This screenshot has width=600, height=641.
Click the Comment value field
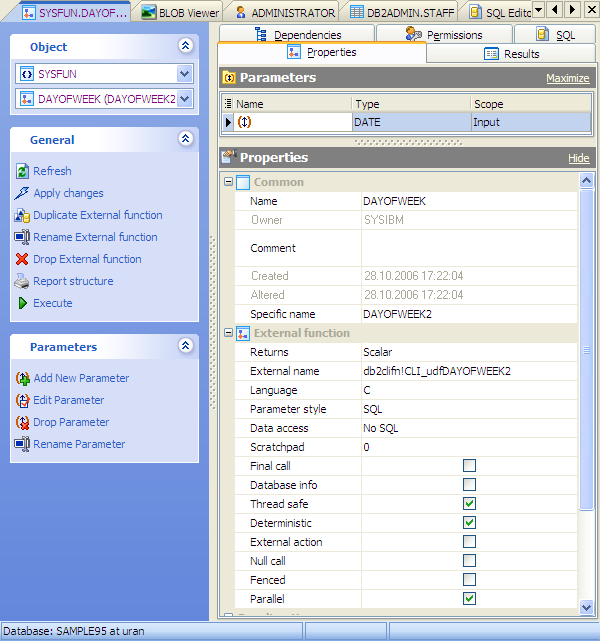coord(469,248)
